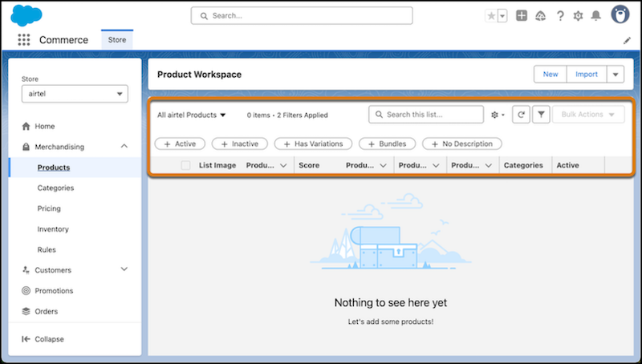The height and width of the screenshot is (364, 642).
Task: Add the Active quick filter
Action: (x=180, y=144)
